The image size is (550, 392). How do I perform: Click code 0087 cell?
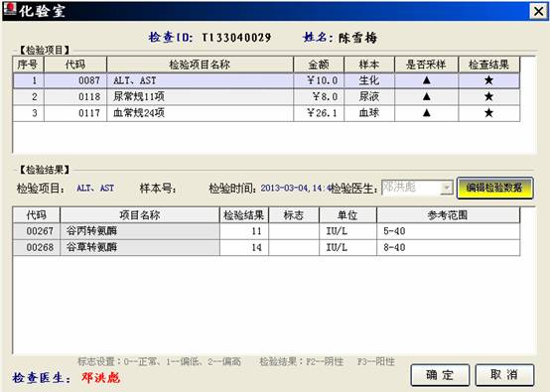tap(75, 80)
